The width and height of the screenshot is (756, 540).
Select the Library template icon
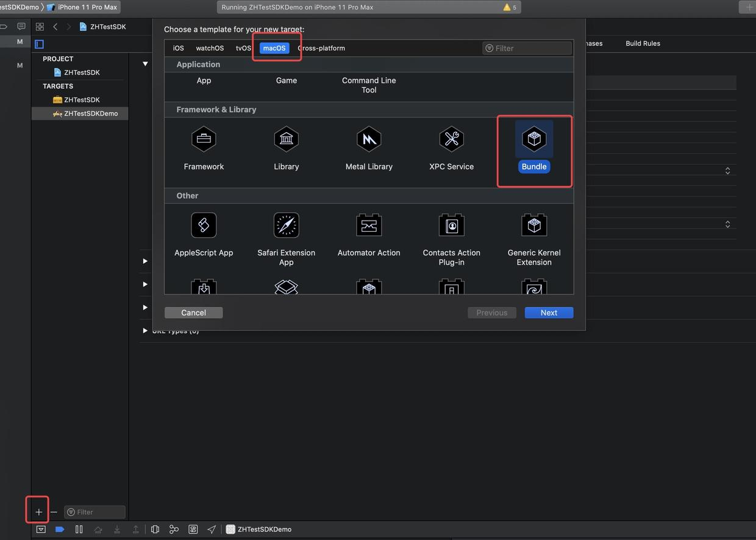click(x=286, y=139)
